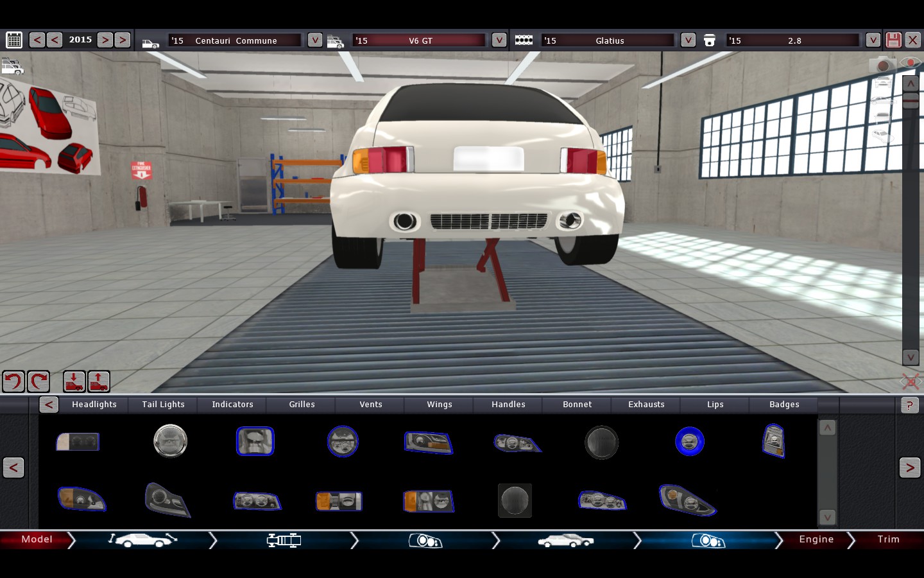Click the red car icon with the up arrow
Image resolution: width=924 pixels, height=578 pixels.
click(x=99, y=381)
